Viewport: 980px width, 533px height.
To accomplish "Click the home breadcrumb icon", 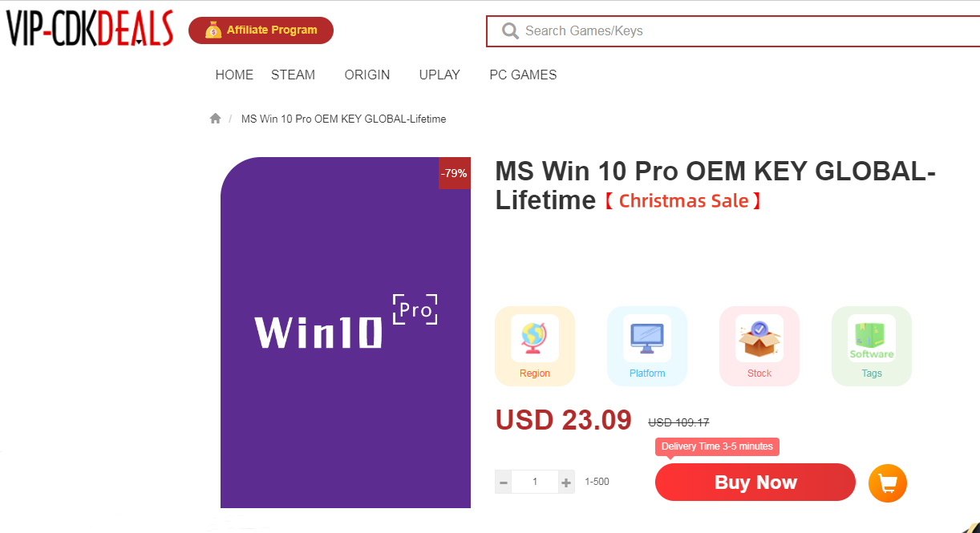I will pos(215,119).
